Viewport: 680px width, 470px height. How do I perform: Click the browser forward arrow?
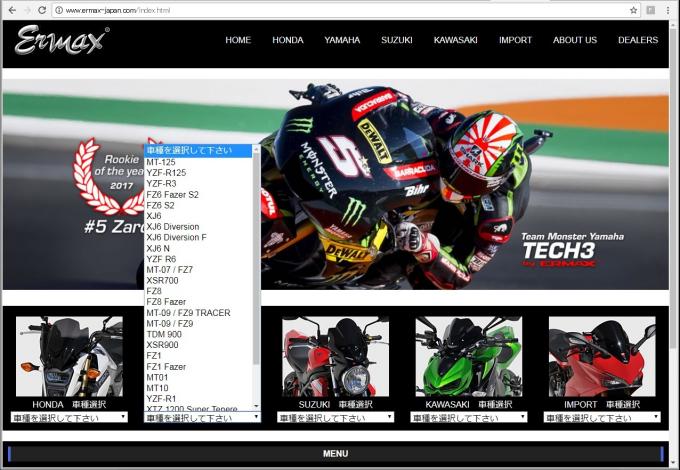click(x=26, y=10)
